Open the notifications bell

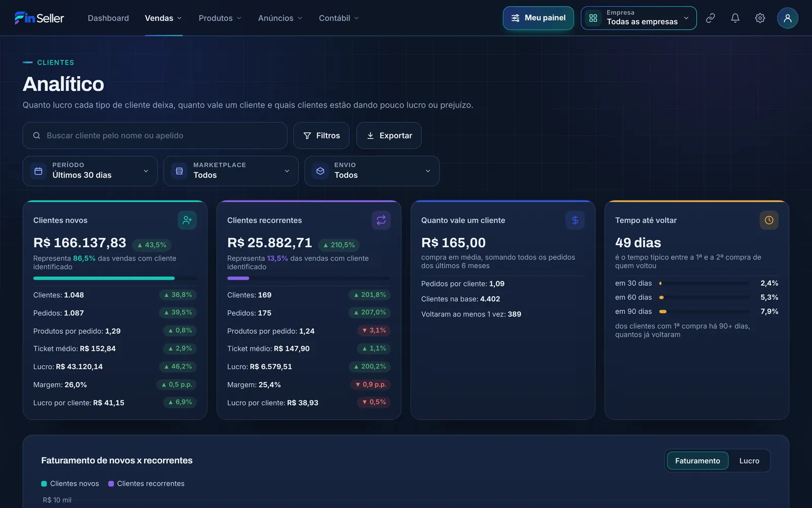point(735,18)
